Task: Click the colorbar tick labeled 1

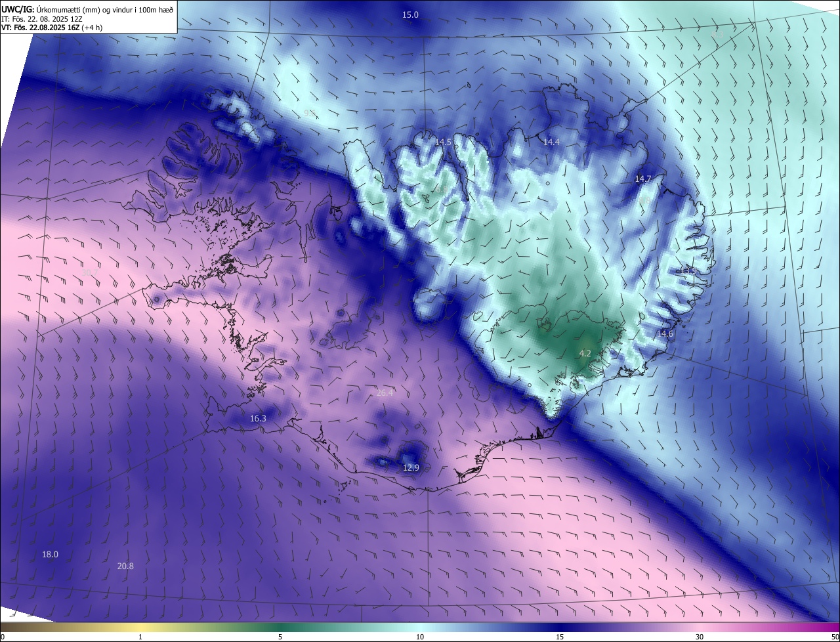Action: click(140, 637)
